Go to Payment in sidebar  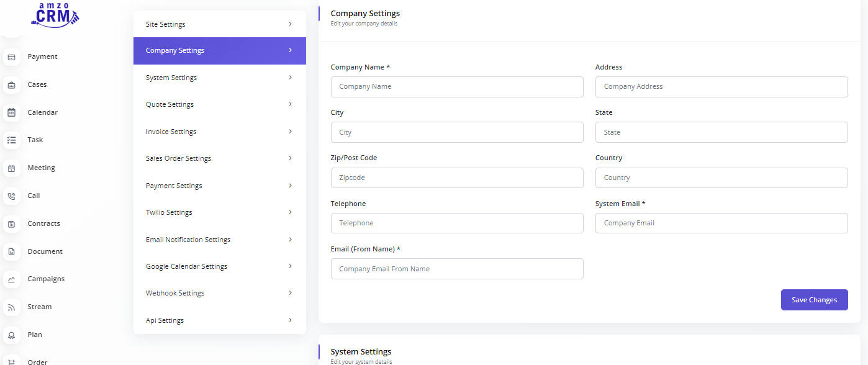click(42, 56)
